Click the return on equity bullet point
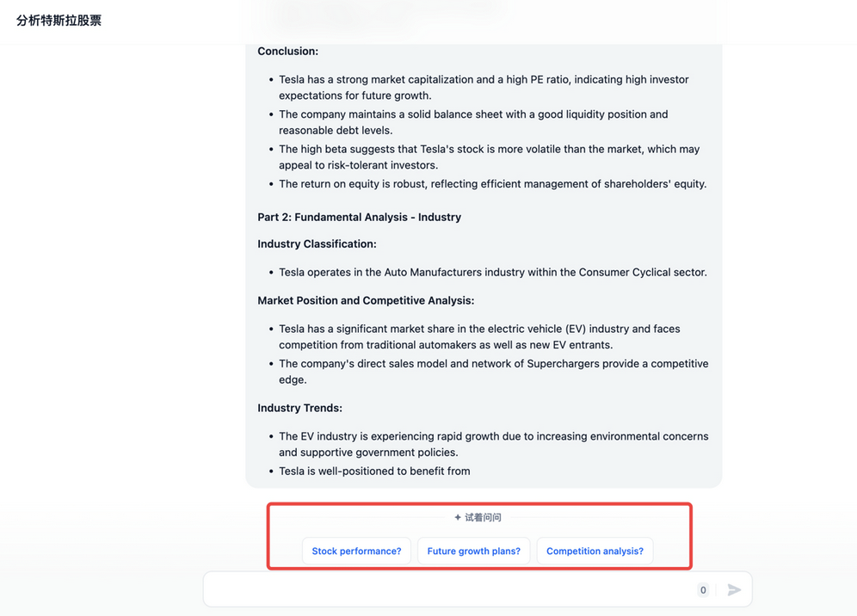Screen dimensions: 857x616 point(492,184)
